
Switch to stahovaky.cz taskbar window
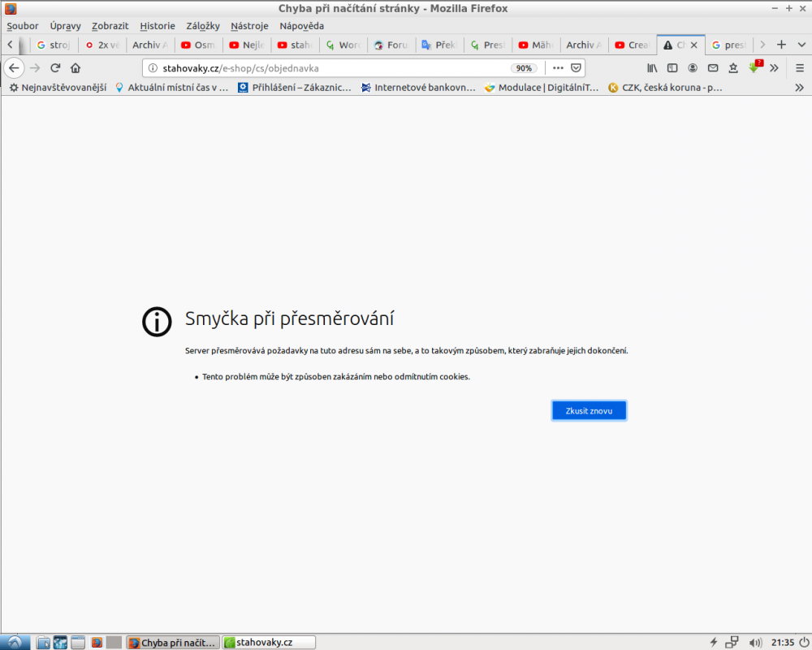(269, 643)
